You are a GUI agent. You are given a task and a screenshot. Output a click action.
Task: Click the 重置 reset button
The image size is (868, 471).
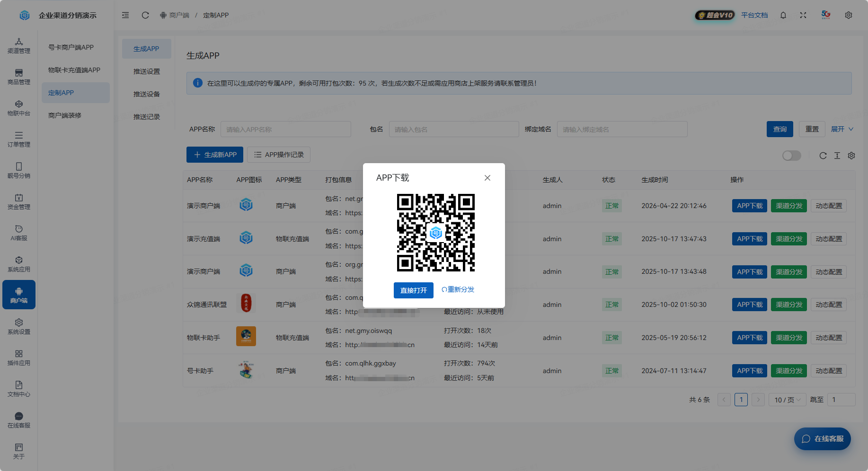pyautogui.click(x=812, y=129)
